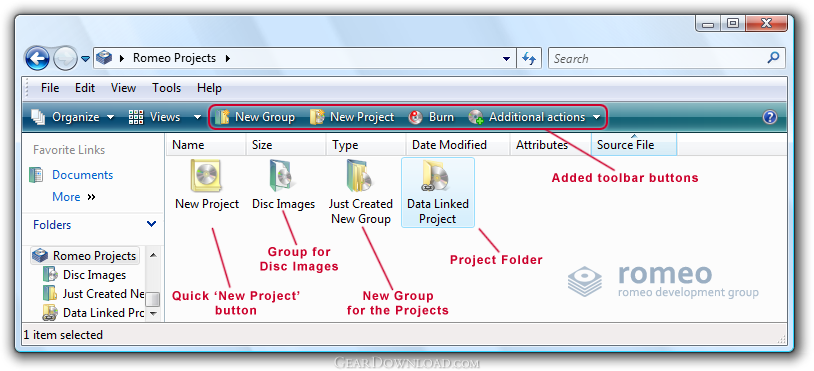
Task: Click the Views toolbar button
Action: pos(154,117)
